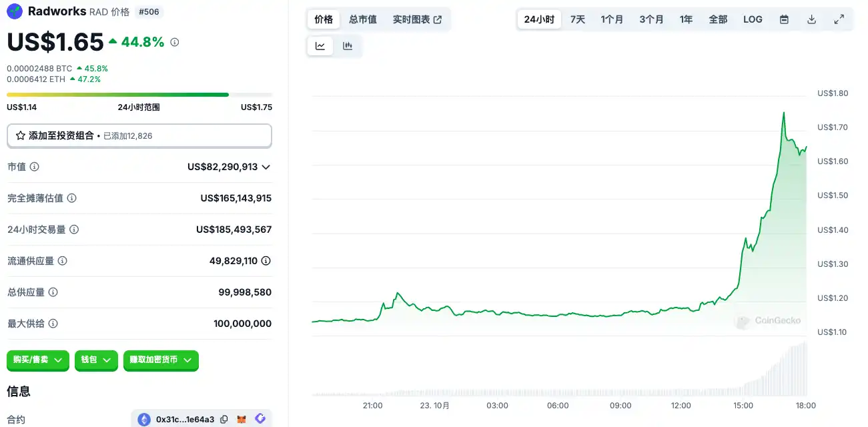Open the calendar date range picker

(784, 19)
